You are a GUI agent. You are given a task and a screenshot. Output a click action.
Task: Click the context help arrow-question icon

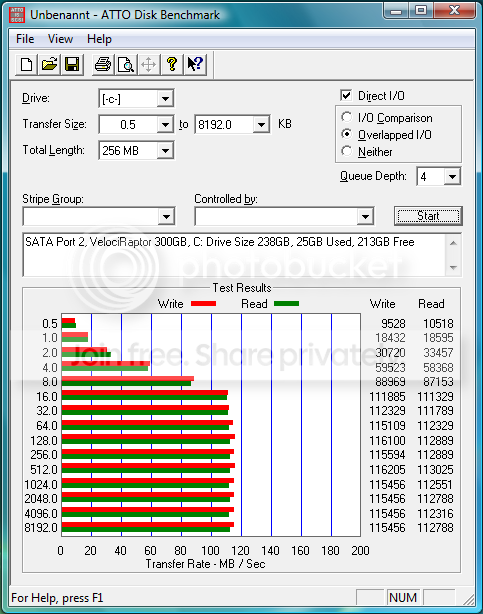(x=195, y=64)
